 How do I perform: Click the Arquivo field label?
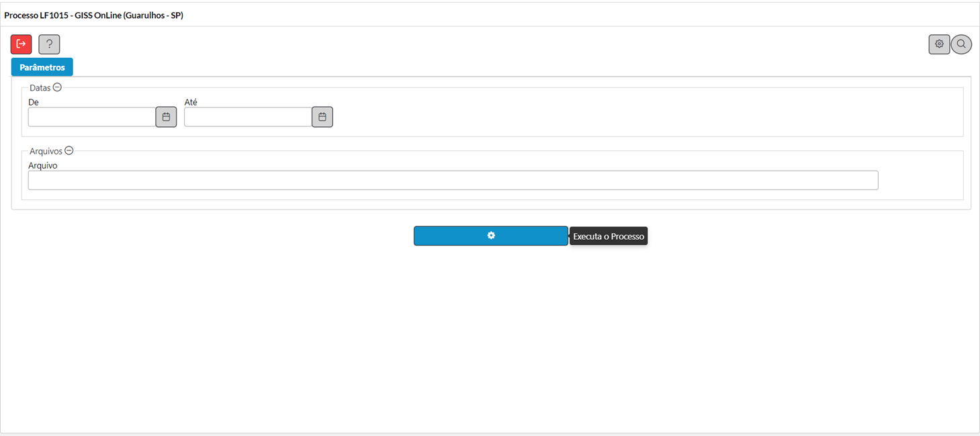(43, 165)
